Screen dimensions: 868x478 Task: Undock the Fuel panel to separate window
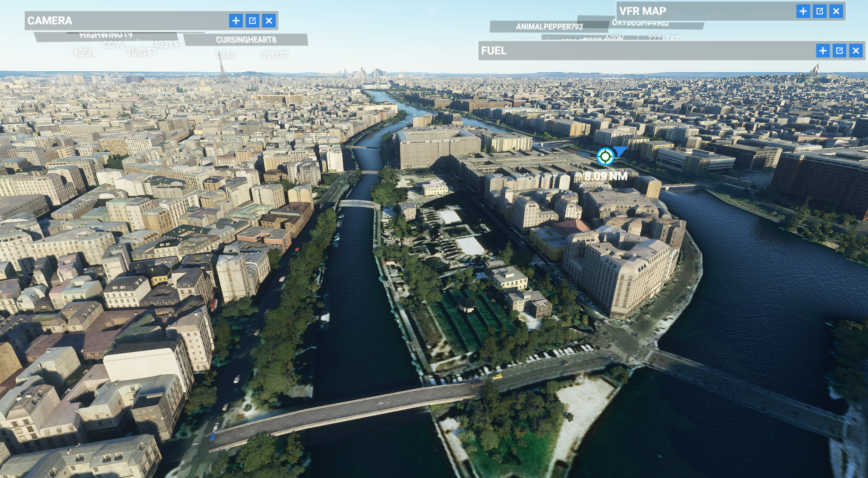point(839,51)
